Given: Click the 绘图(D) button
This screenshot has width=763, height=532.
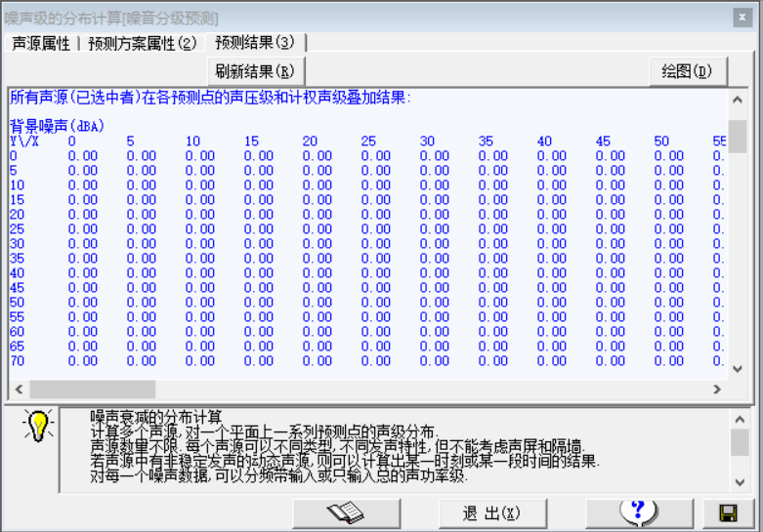Looking at the screenshot, I should point(688,71).
